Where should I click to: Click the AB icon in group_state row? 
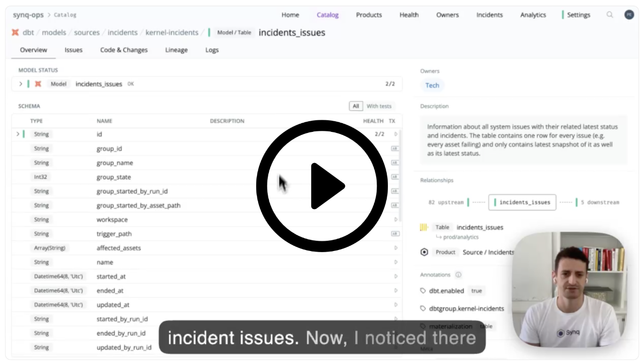coord(395,177)
